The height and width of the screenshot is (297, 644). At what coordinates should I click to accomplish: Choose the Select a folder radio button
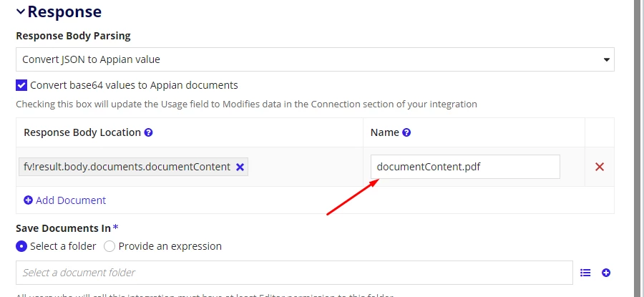point(21,246)
